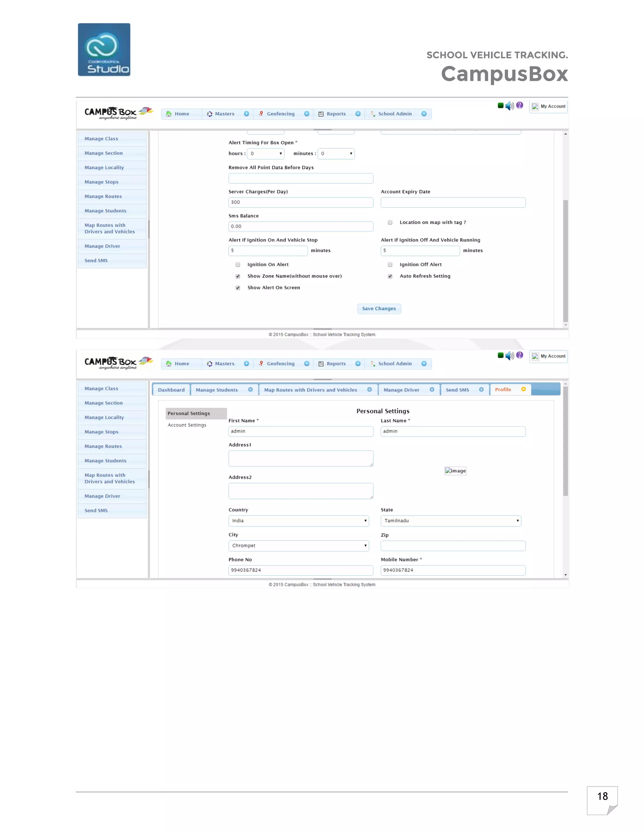
Task: Close the Map Routes with Drivers and Vehicles tab
Action: pyautogui.click(x=369, y=389)
